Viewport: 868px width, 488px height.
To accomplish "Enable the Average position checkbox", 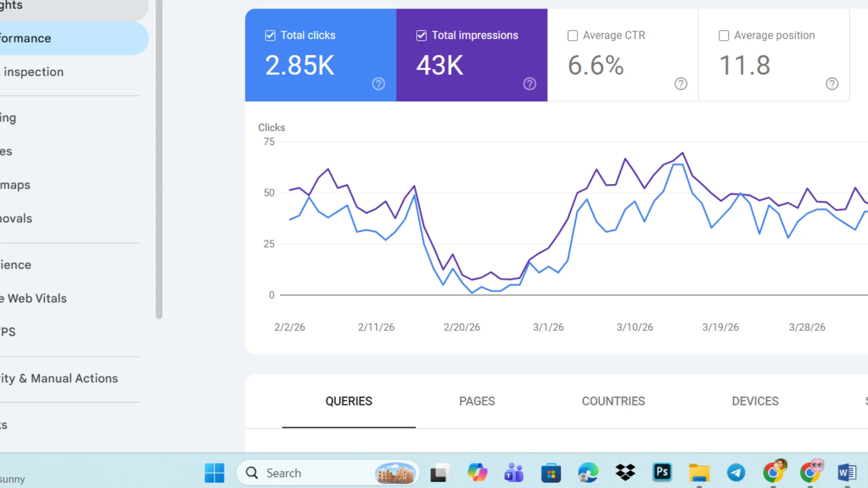I will coord(724,35).
